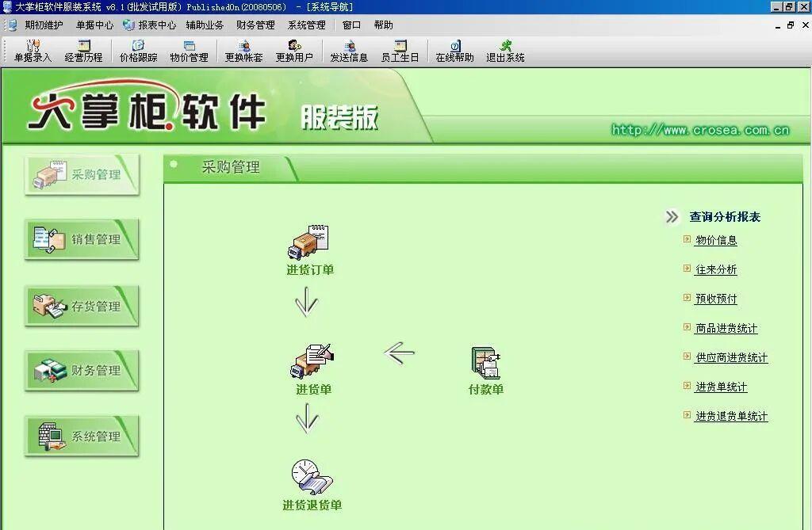Open the 存货管理 module
The width and height of the screenshot is (812, 530).
click(x=83, y=305)
